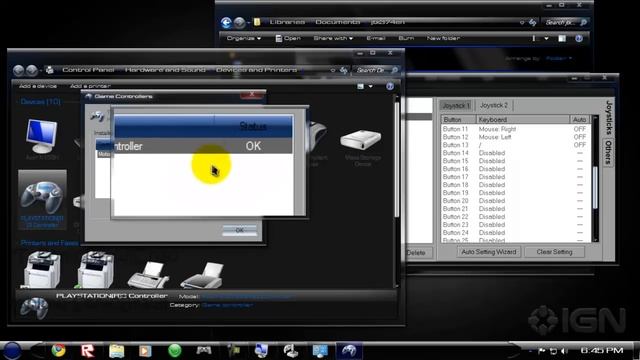Screen dimensions: 640x360
Task: Click E-mail in explorer toolbar
Action: click(376, 38)
